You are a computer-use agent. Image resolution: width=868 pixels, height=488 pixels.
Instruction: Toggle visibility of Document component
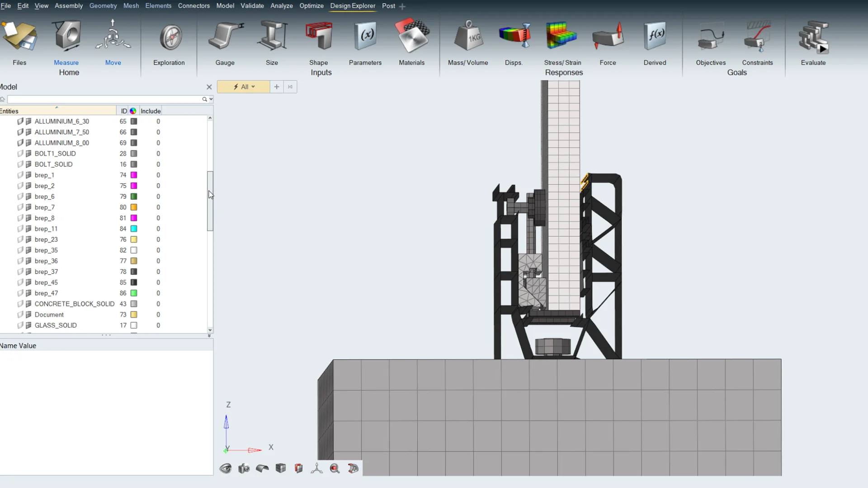pyautogui.click(x=20, y=315)
